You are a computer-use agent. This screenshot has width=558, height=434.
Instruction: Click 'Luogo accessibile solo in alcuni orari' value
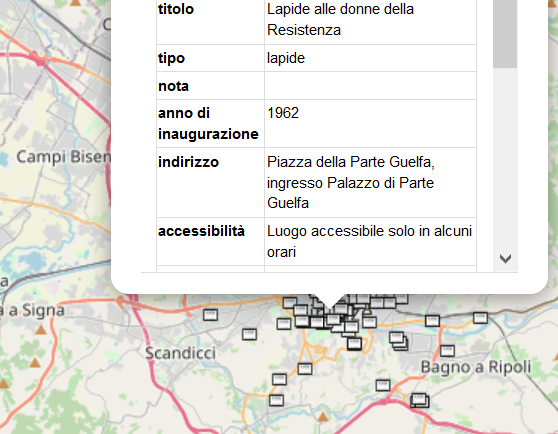(369, 242)
